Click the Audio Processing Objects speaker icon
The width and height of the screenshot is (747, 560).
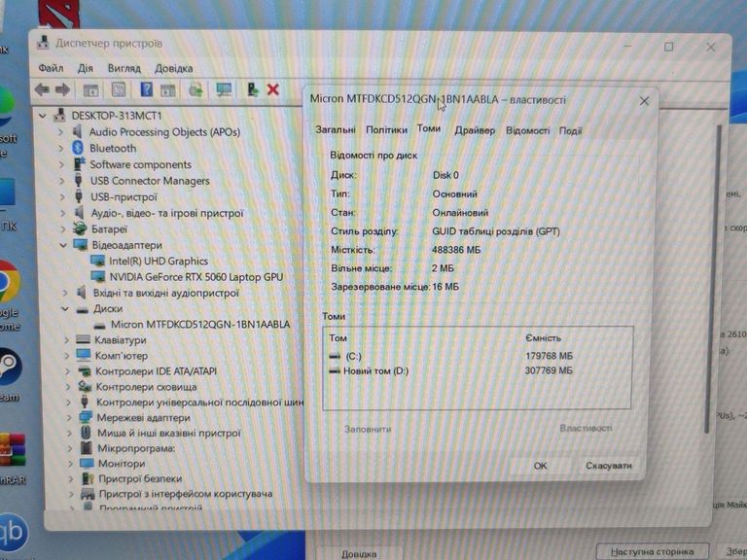[x=77, y=131]
